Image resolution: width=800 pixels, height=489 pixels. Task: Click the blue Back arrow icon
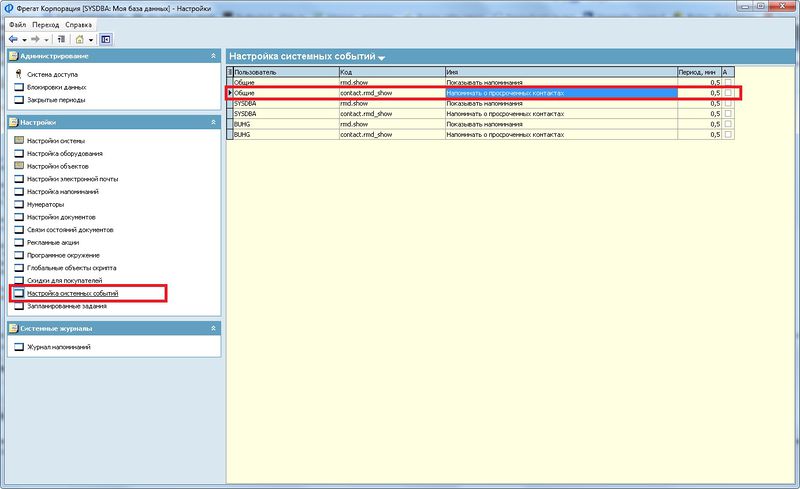13,39
